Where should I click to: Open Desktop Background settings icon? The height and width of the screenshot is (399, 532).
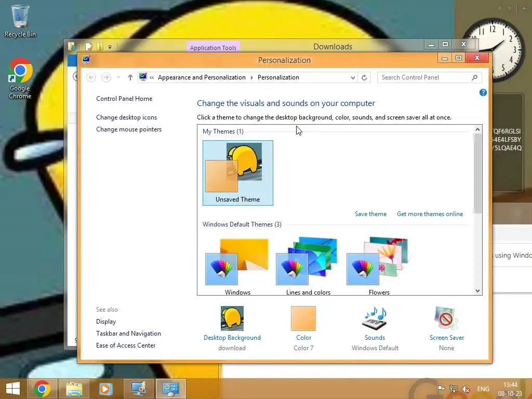[232, 318]
